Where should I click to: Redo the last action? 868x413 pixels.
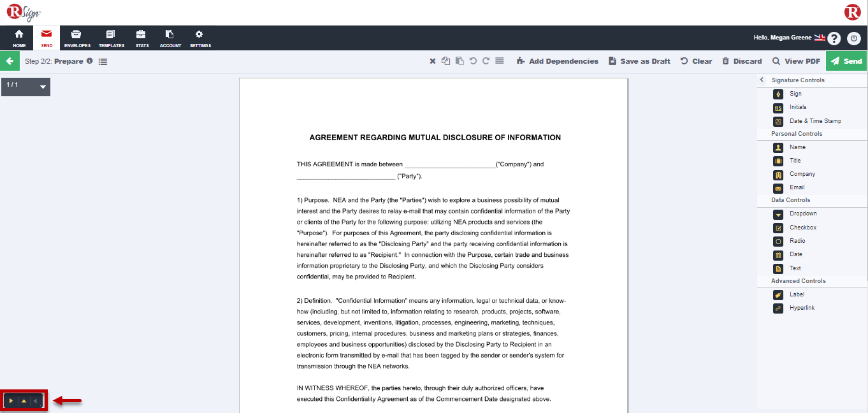[486, 61]
